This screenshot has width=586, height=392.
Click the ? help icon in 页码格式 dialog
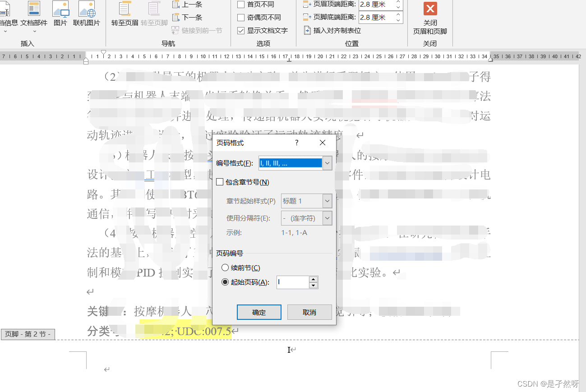(x=296, y=143)
